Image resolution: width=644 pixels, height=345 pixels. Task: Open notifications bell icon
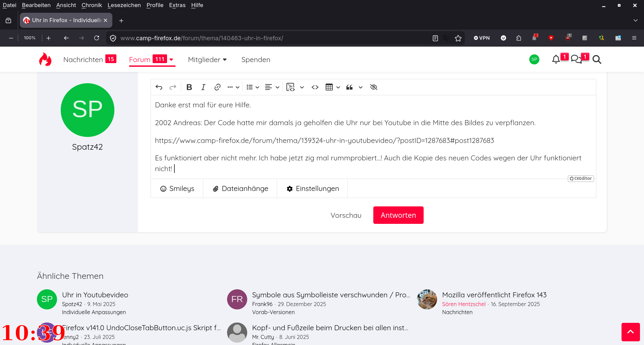(x=556, y=59)
